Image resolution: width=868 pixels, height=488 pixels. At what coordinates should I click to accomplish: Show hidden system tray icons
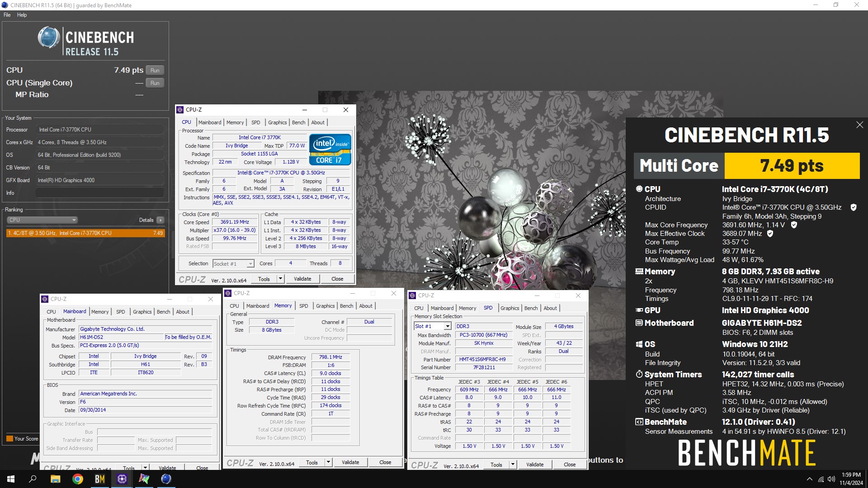coord(809,479)
